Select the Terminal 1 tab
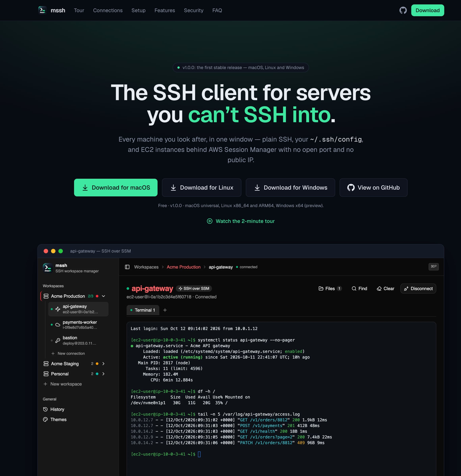The height and width of the screenshot is (476, 461). pyautogui.click(x=143, y=310)
